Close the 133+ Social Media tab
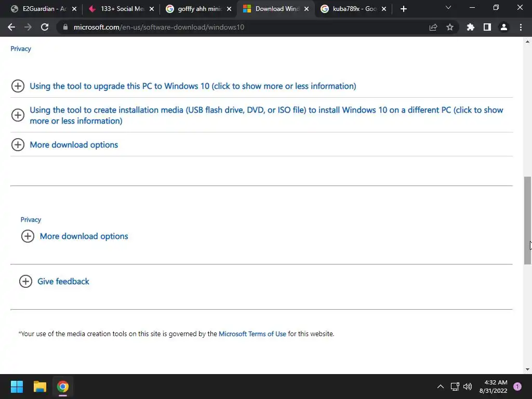The image size is (532, 399). [152, 9]
